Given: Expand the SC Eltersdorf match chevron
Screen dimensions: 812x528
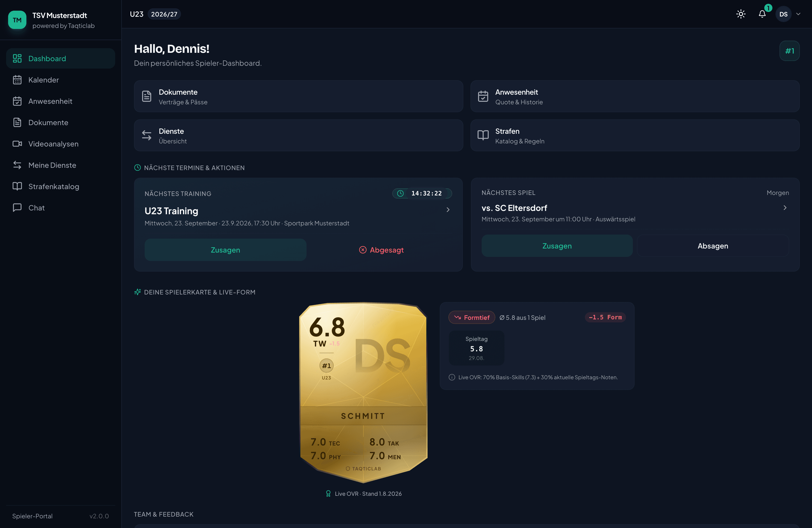Looking at the screenshot, I should click(x=785, y=207).
